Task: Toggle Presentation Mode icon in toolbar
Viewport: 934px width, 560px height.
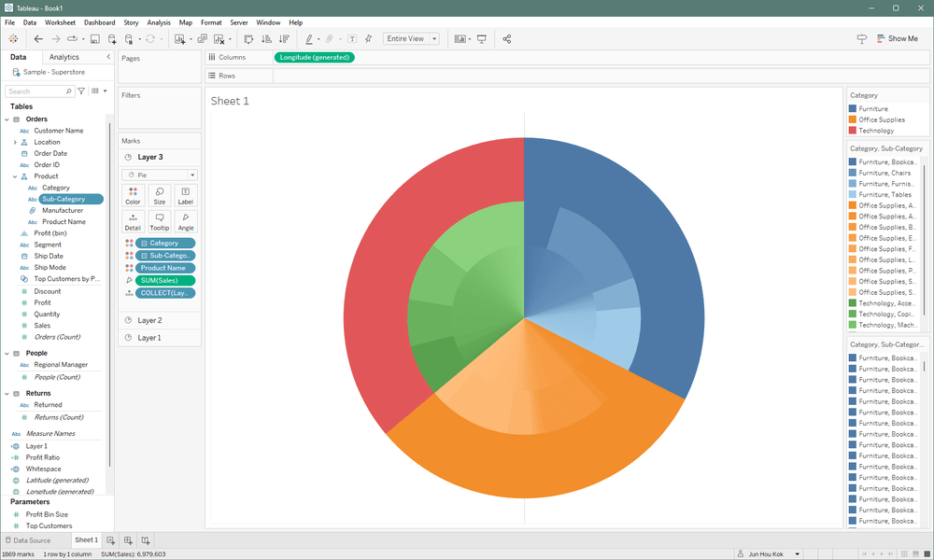Action: (482, 39)
